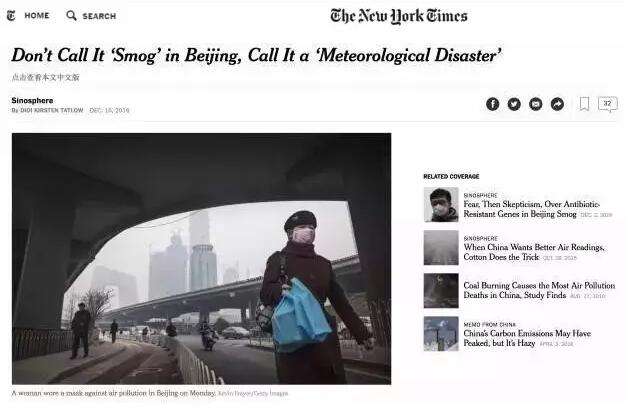The image size is (626, 411).
Task: Read "Coal Burning Causes the Most" article
Action: coord(539,290)
